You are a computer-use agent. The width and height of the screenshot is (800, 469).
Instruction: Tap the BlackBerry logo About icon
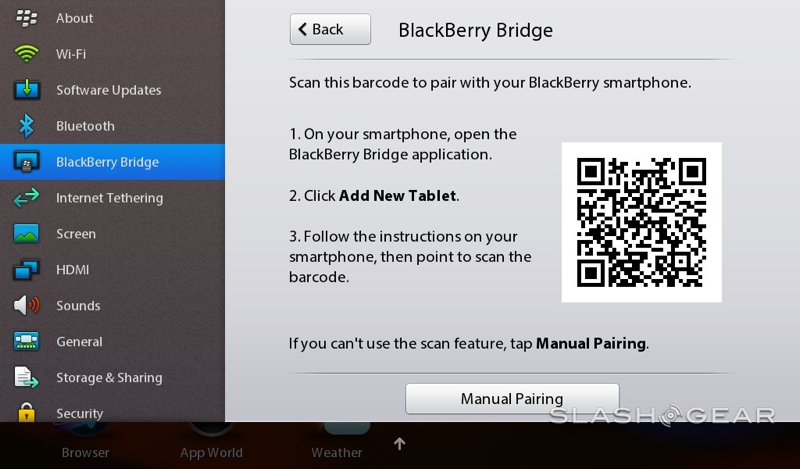[x=26, y=18]
